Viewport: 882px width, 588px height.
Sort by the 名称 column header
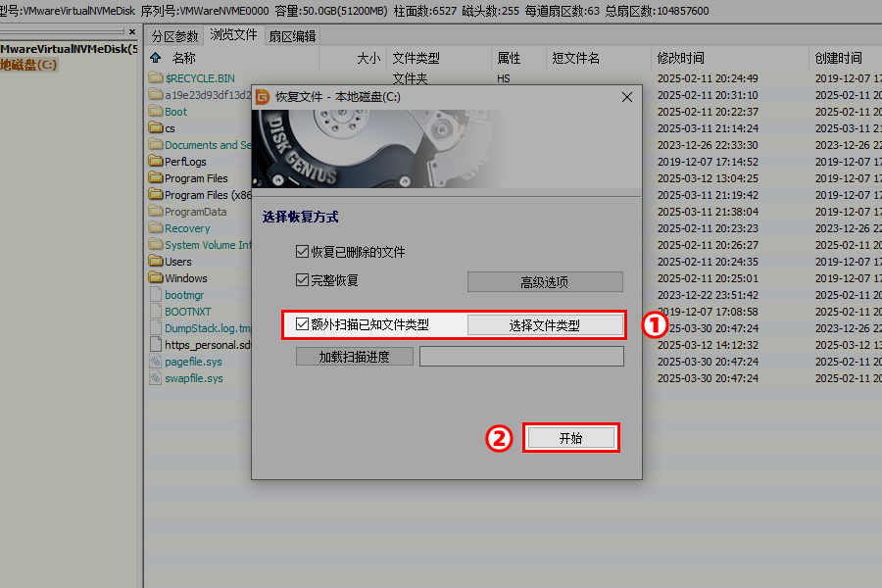184,58
